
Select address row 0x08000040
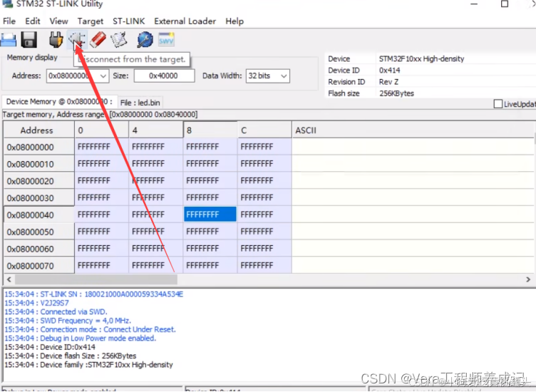(38, 215)
